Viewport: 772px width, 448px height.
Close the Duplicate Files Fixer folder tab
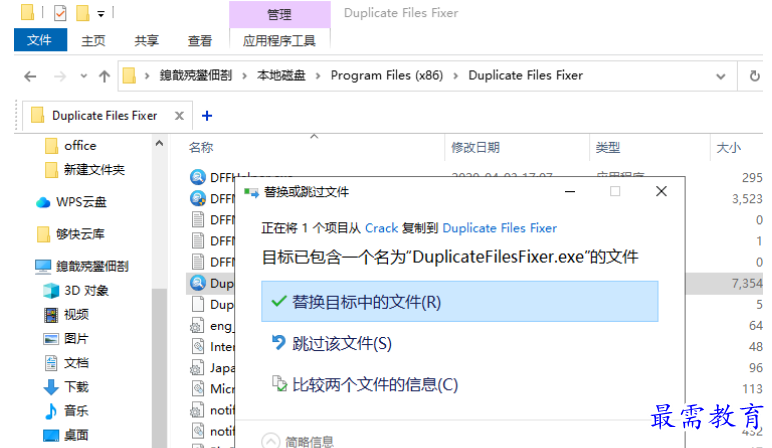179,116
